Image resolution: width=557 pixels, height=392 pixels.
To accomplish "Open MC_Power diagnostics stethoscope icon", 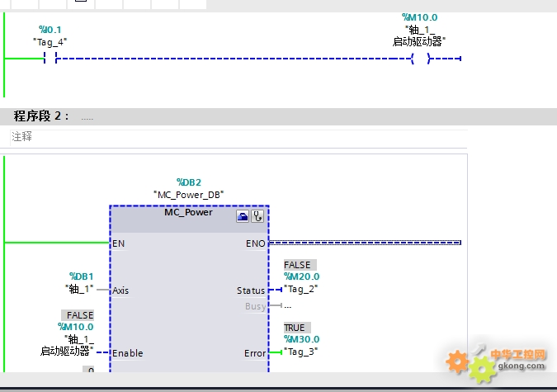I will pos(257,216).
